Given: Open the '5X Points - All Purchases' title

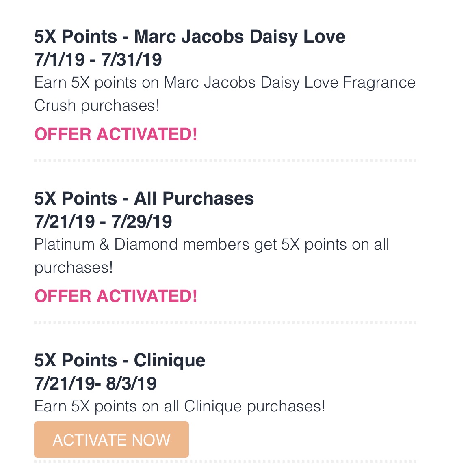Looking at the screenshot, I should [144, 198].
